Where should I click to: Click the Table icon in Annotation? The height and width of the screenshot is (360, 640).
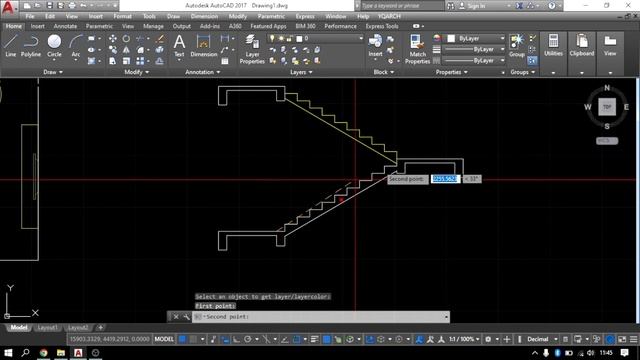click(x=225, y=61)
